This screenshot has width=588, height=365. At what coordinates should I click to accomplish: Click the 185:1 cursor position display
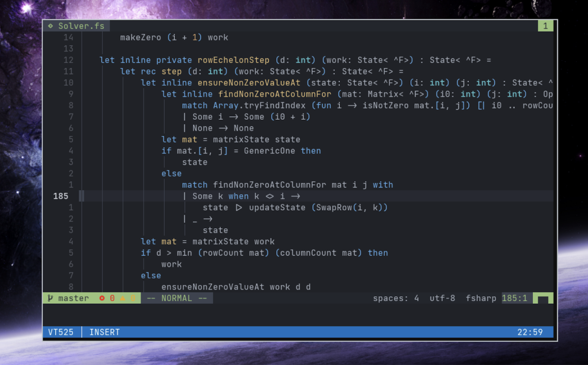(x=515, y=298)
